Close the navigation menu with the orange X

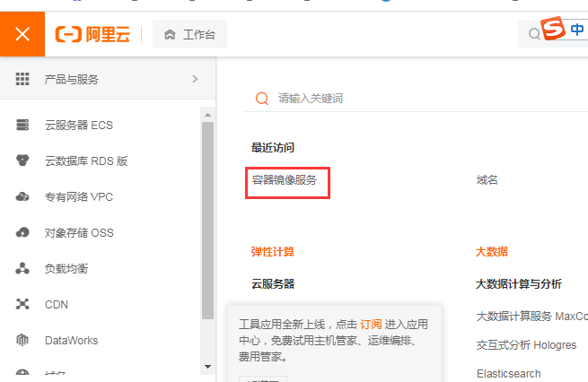tap(22, 34)
